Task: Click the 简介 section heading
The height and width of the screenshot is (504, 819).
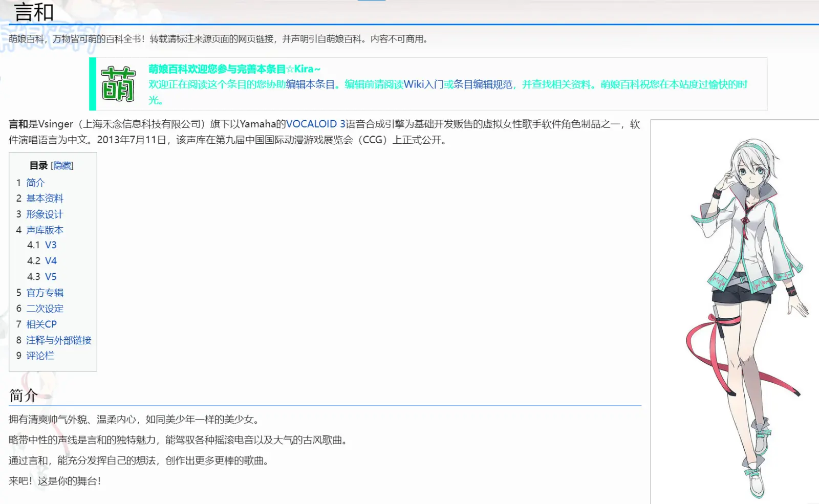Action: pyautogui.click(x=24, y=396)
